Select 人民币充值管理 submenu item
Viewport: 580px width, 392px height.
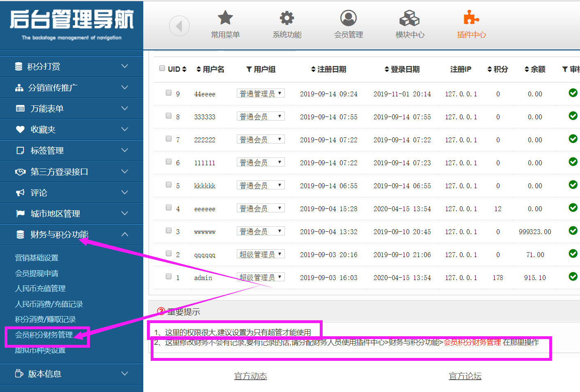pos(40,289)
